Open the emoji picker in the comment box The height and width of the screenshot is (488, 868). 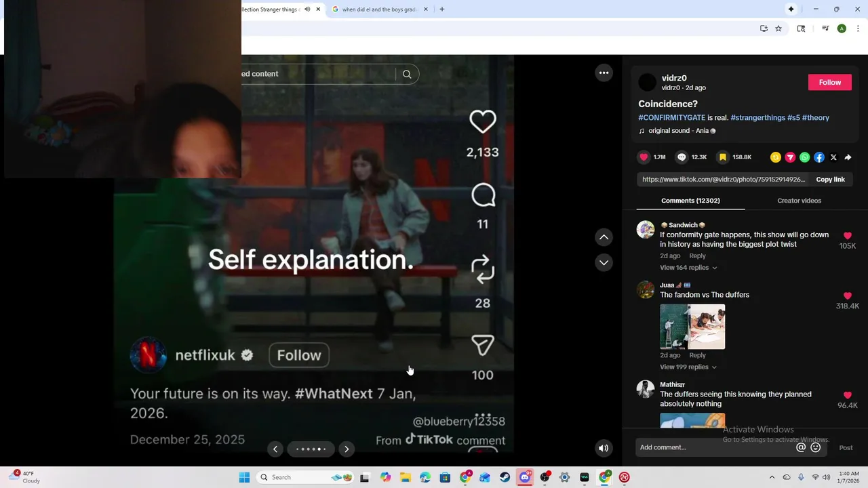816,447
